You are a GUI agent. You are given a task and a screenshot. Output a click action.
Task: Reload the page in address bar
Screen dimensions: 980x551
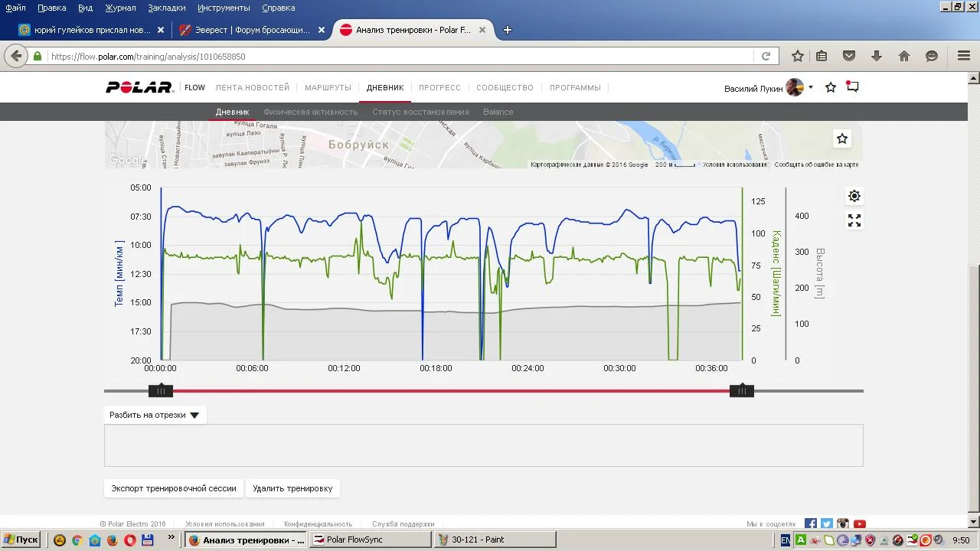766,56
